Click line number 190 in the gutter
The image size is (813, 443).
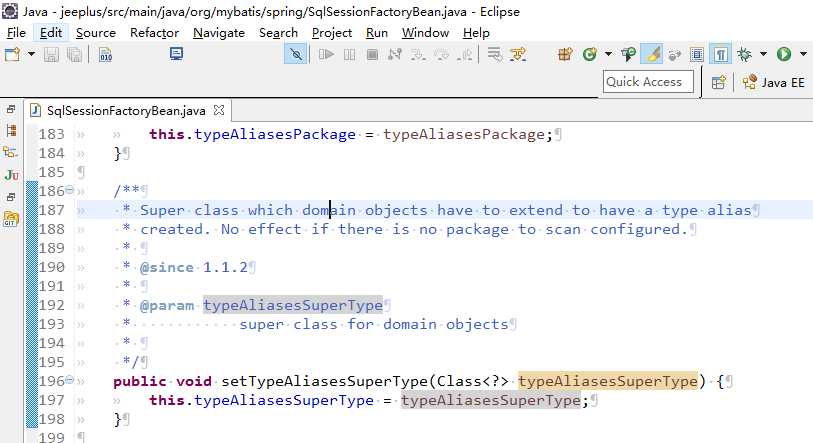point(52,267)
